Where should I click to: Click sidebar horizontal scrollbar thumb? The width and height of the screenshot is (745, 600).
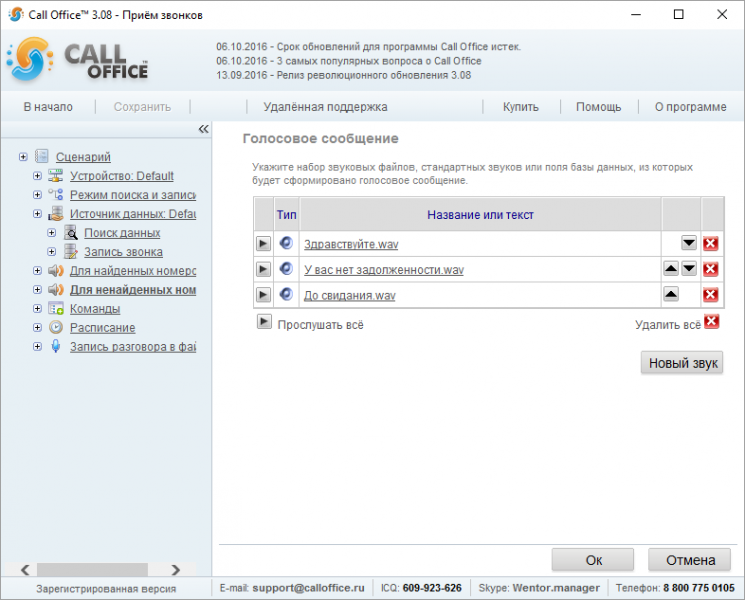pos(92,569)
